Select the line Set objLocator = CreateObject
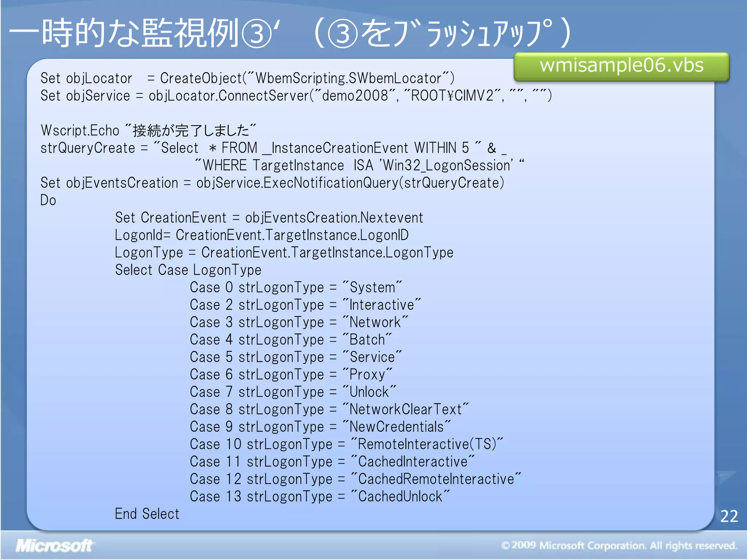This screenshot has width=747, height=560. point(247,78)
